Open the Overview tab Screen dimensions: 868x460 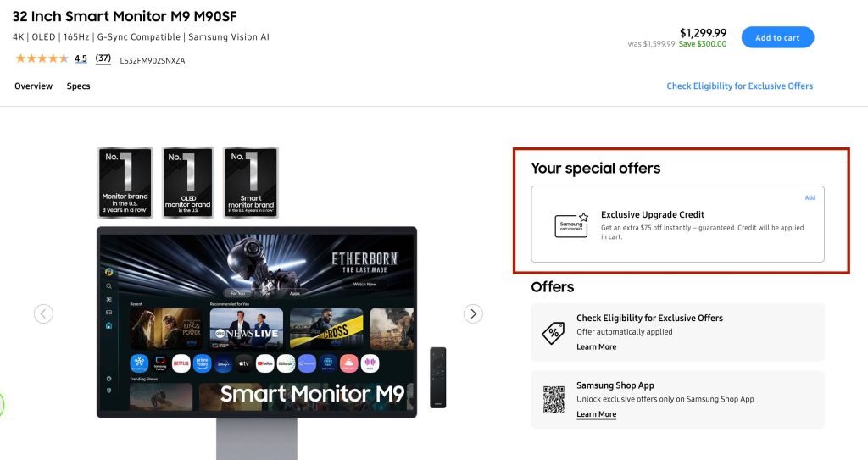point(34,86)
